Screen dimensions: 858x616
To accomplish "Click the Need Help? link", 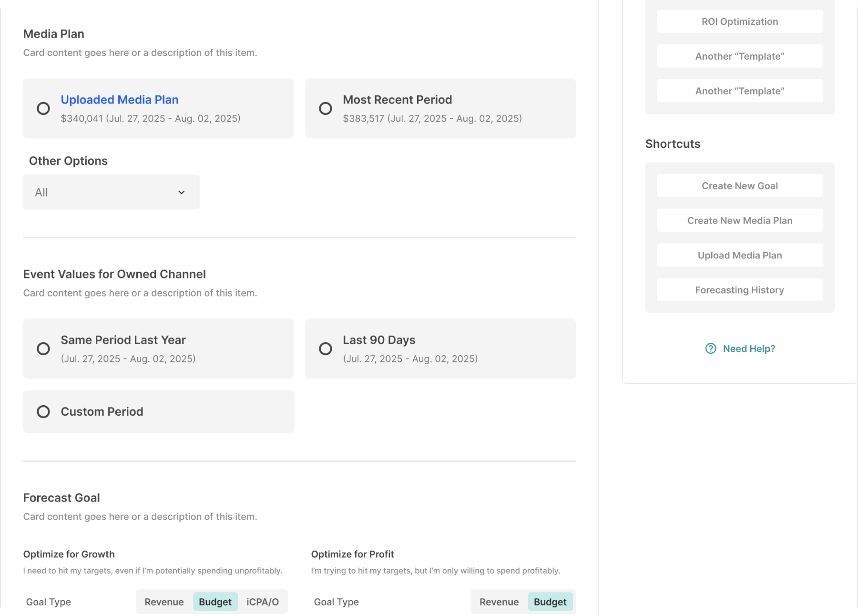I will (749, 349).
